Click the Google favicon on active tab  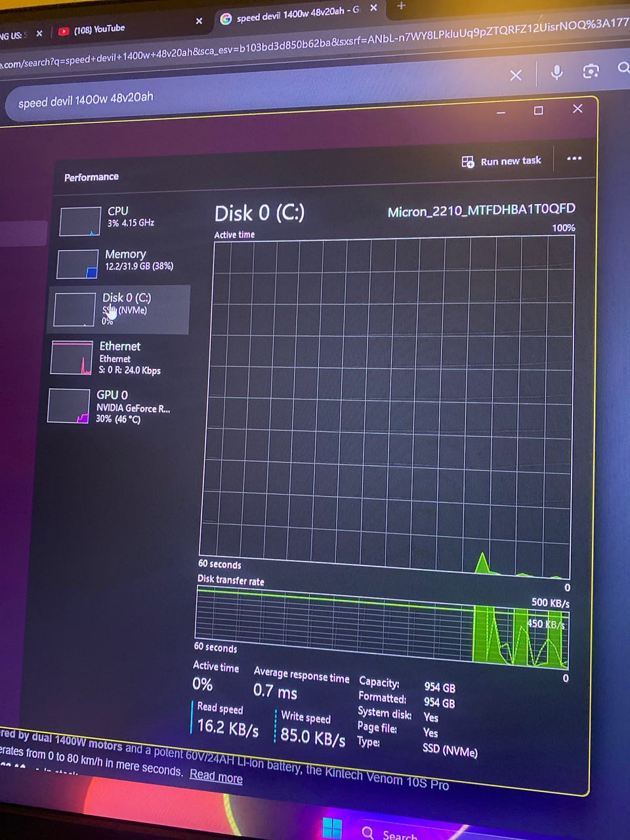226,19
